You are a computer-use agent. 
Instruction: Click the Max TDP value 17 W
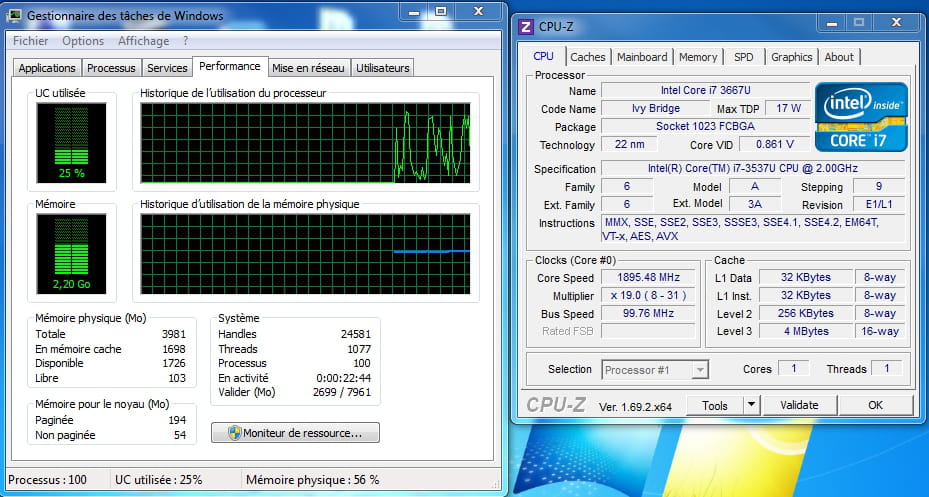pyautogui.click(x=788, y=108)
